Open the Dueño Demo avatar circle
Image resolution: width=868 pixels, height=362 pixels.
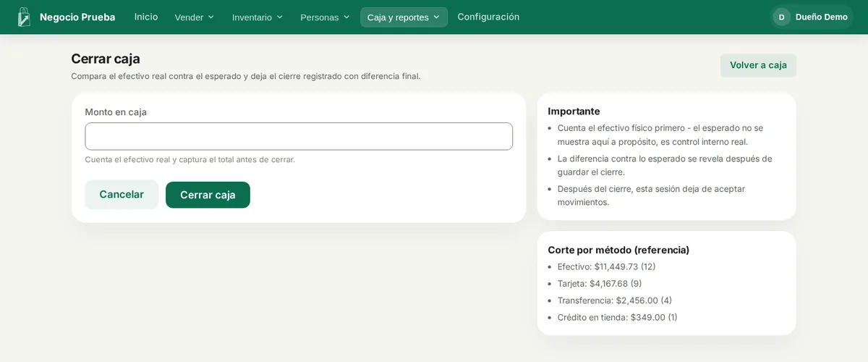tap(781, 17)
